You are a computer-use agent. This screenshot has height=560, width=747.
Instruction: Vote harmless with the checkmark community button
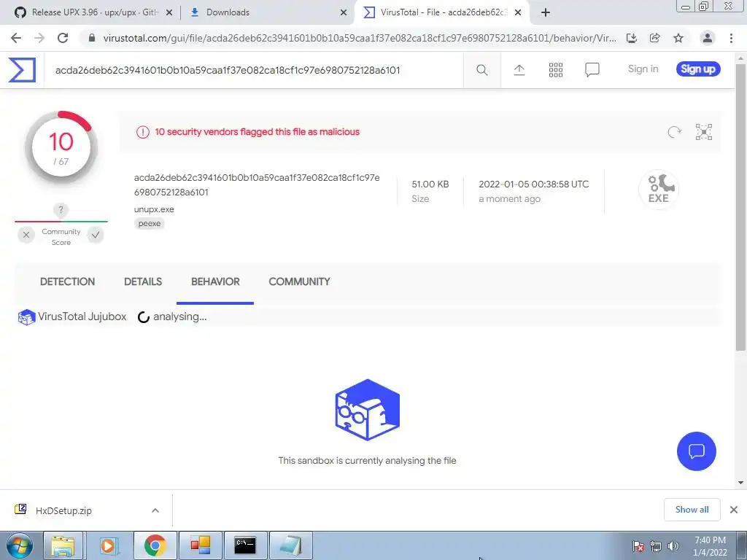(x=96, y=235)
